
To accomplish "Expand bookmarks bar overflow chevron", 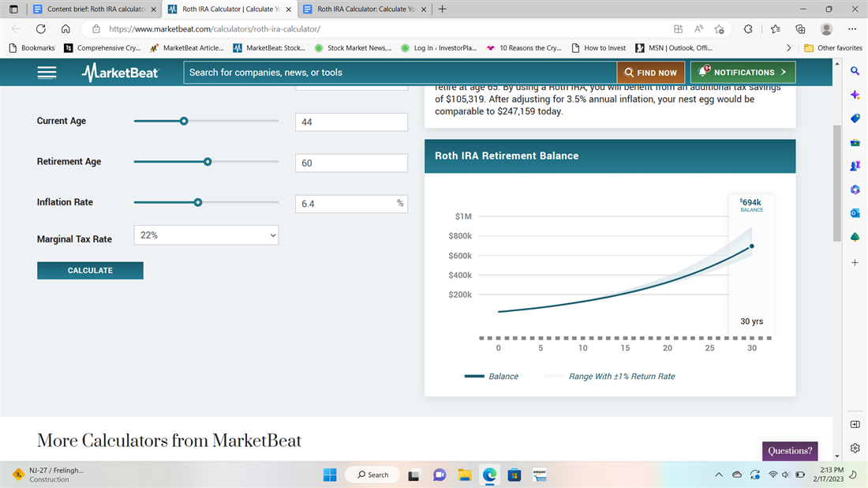I will [x=789, y=48].
